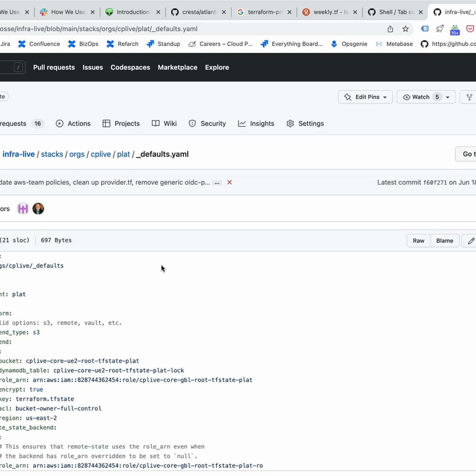Click the pencil edit file icon
Screen dimensions: 476x476
click(471, 241)
